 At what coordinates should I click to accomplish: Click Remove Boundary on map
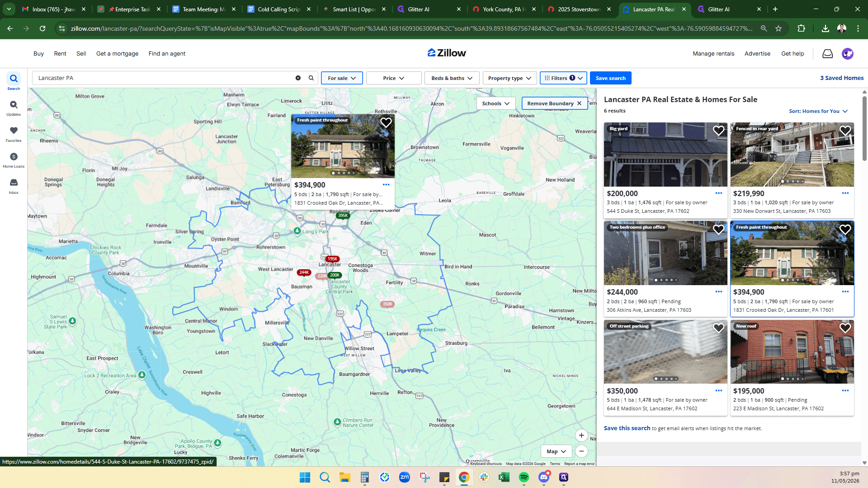[555, 103]
